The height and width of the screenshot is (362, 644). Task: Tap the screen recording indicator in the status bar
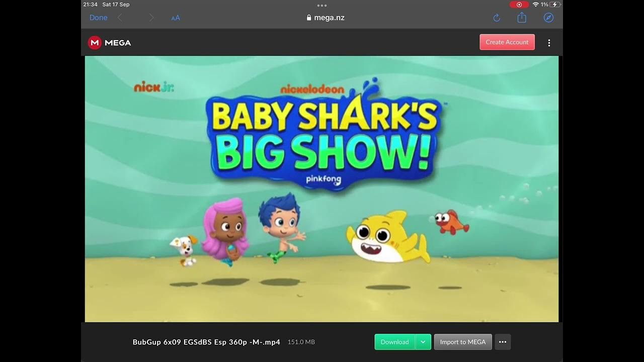[x=519, y=5]
